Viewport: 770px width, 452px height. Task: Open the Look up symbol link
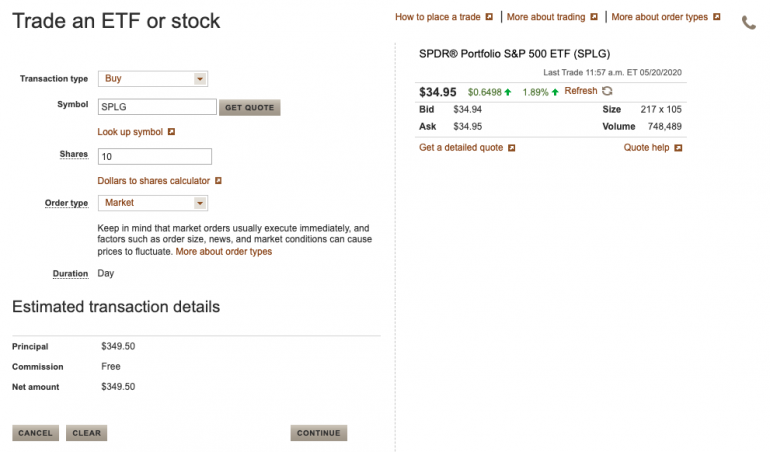click(x=130, y=131)
